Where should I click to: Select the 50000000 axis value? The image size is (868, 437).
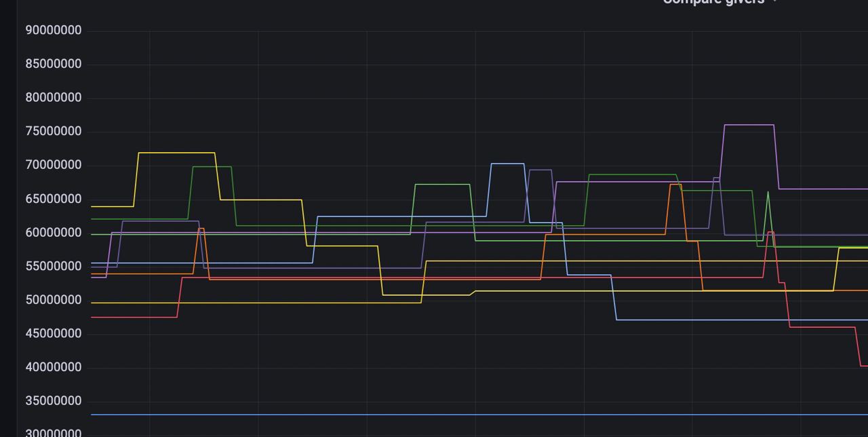coord(54,300)
